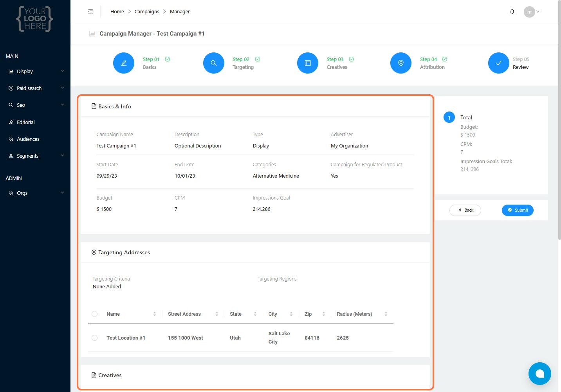Expand the Orgs menu chevron

(62, 193)
